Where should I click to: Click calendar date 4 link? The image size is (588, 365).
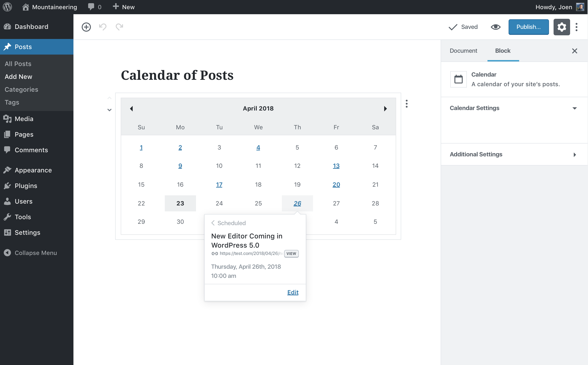[258, 147]
